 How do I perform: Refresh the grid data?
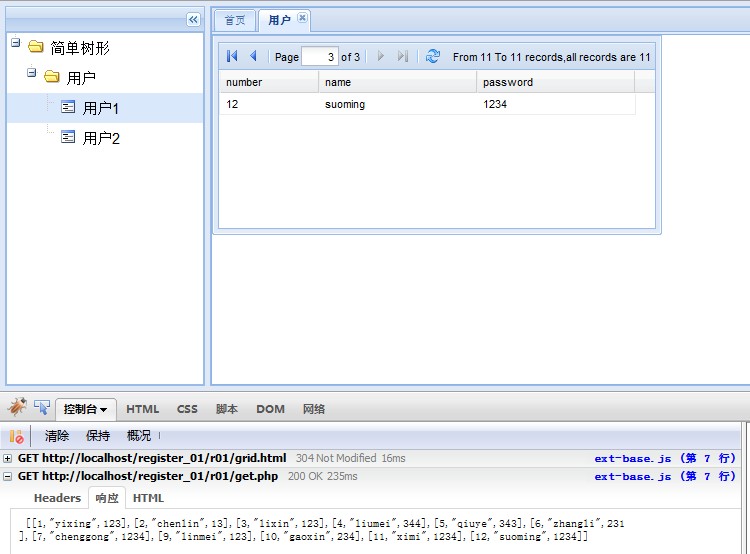click(433, 56)
